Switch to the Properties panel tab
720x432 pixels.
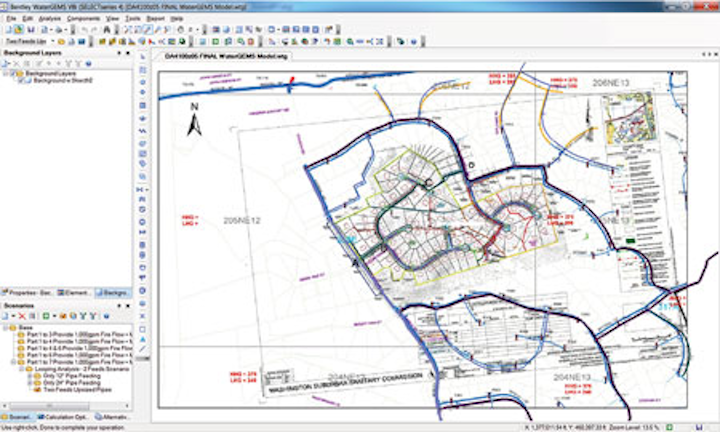coord(28,292)
